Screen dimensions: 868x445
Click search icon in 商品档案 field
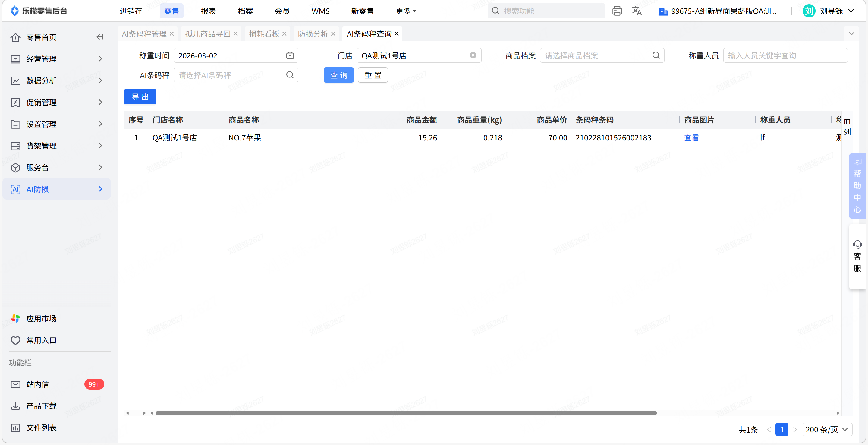[656, 55]
